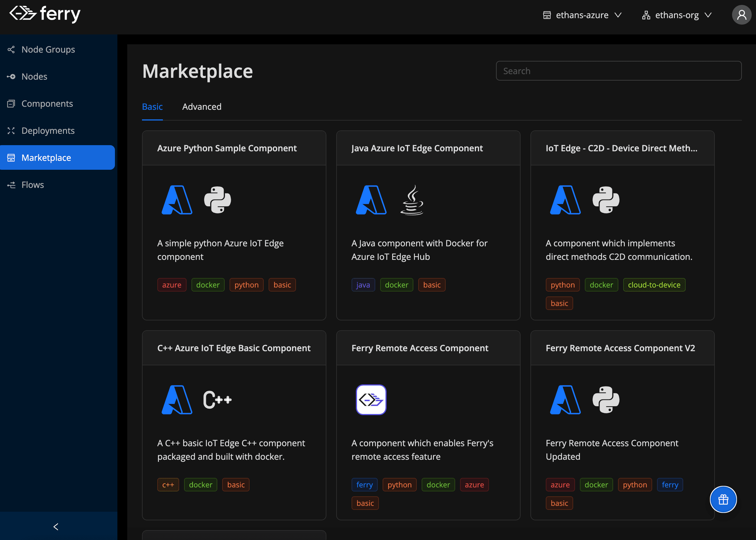The height and width of the screenshot is (540, 756).
Task: Open C++ Azure IoT Edge Basic Component title
Action: tap(234, 348)
